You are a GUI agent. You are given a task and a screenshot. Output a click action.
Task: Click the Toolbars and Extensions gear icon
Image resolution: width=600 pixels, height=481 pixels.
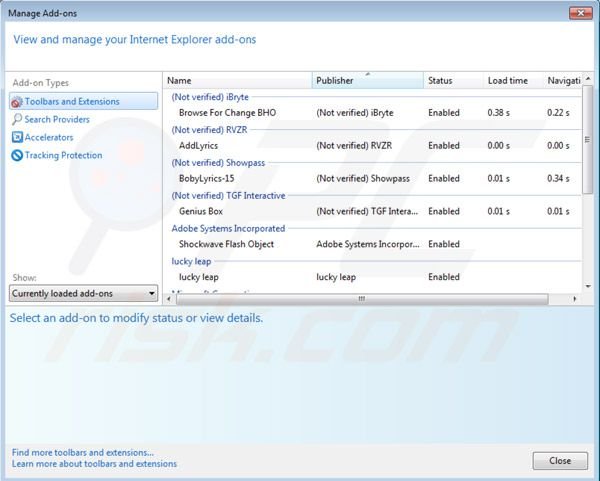(17, 102)
